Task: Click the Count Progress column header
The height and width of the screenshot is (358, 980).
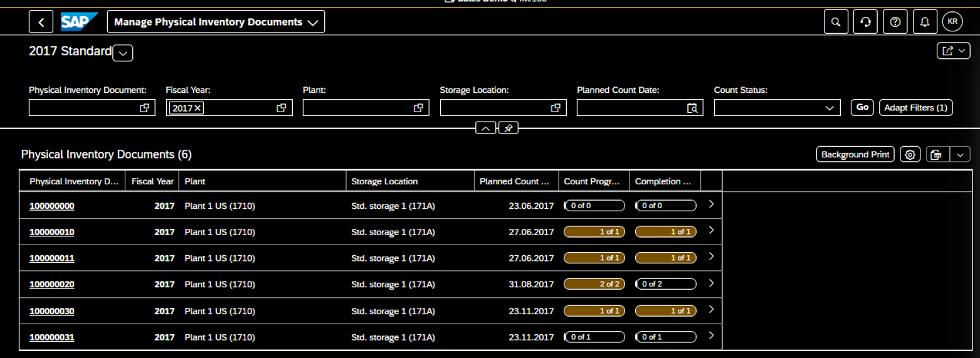Action: pos(594,181)
